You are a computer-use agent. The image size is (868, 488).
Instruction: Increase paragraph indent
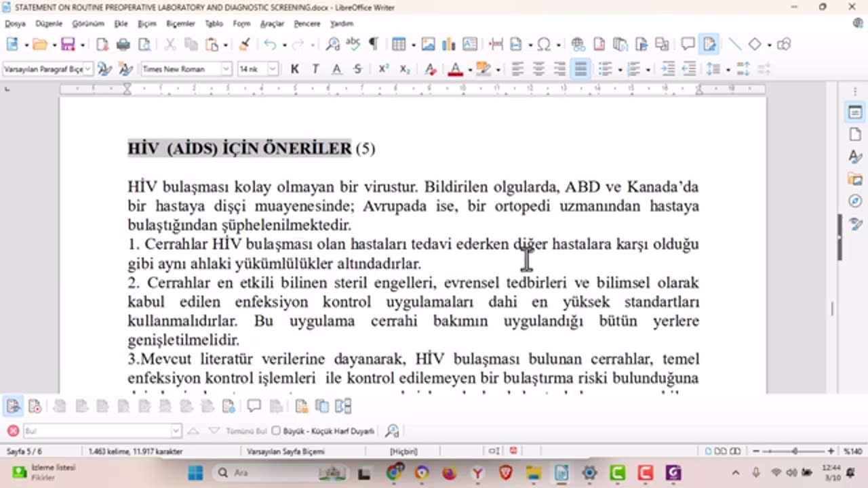668,69
